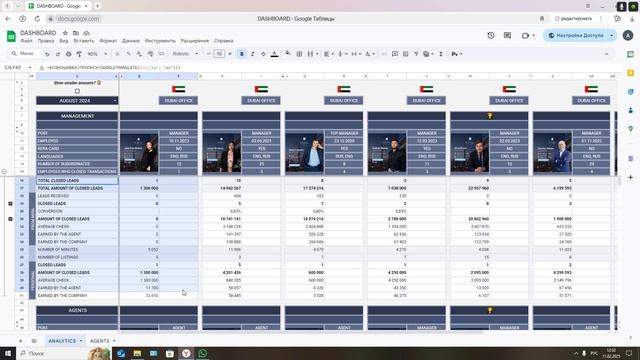
Task: Open the Правка menu
Action: [46, 41]
